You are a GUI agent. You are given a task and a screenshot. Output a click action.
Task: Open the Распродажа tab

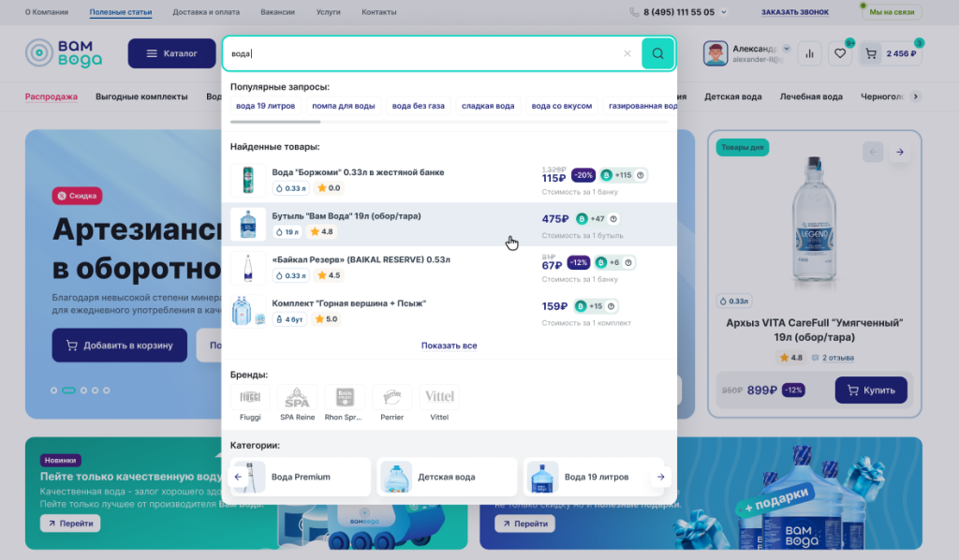tap(52, 96)
